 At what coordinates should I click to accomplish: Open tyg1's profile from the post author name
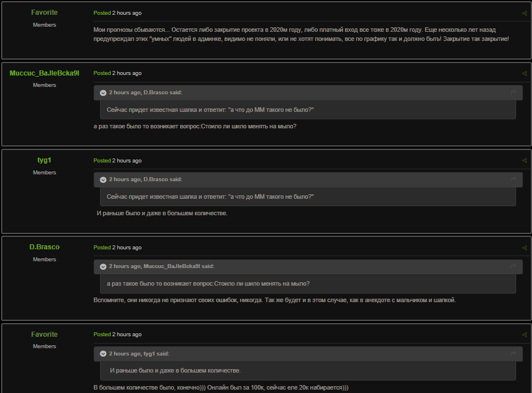point(44,160)
